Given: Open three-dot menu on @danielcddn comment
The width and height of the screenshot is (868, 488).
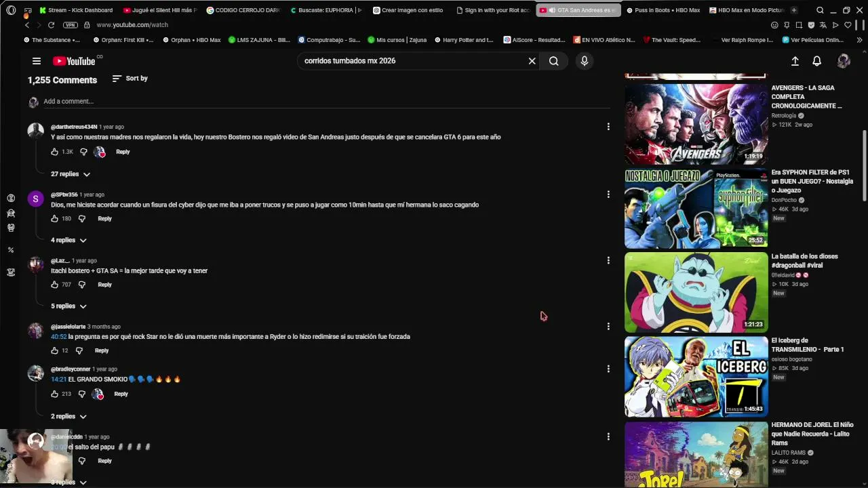Looking at the screenshot, I should tap(608, 436).
